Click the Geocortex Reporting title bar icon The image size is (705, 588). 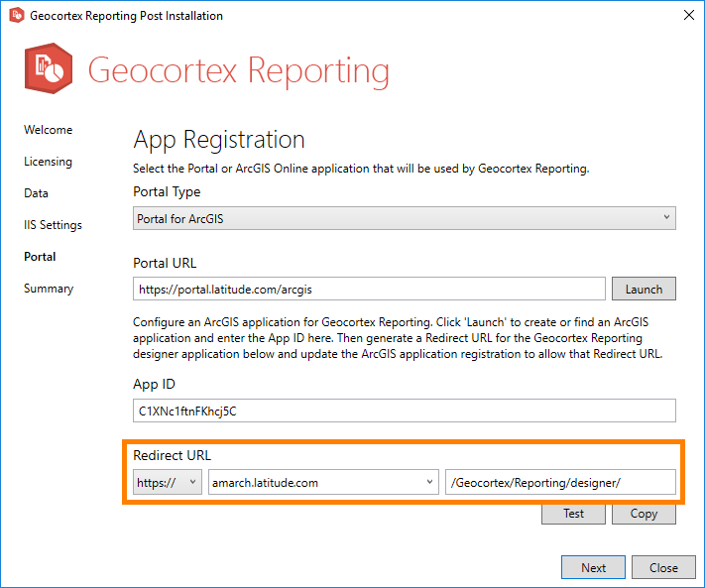[17, 15]
